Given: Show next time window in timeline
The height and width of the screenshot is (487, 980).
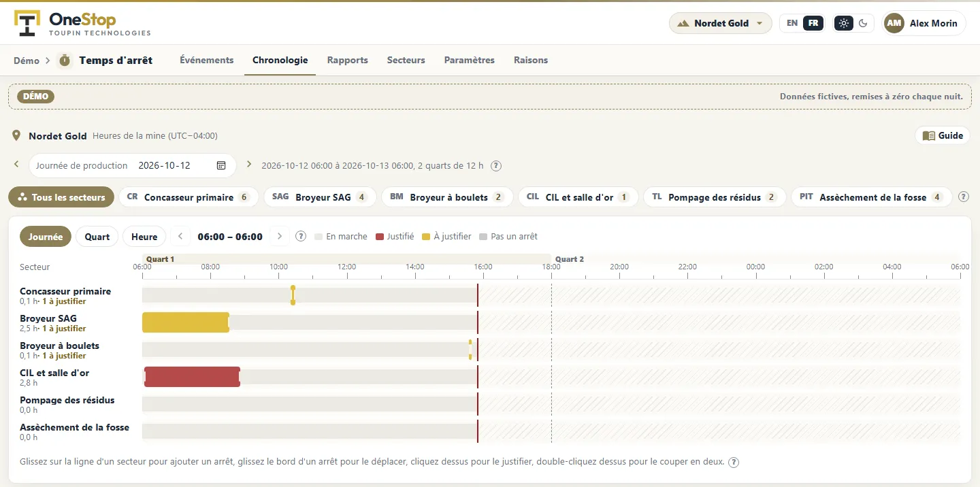Looking at the screenshot, I should point(280,237).
